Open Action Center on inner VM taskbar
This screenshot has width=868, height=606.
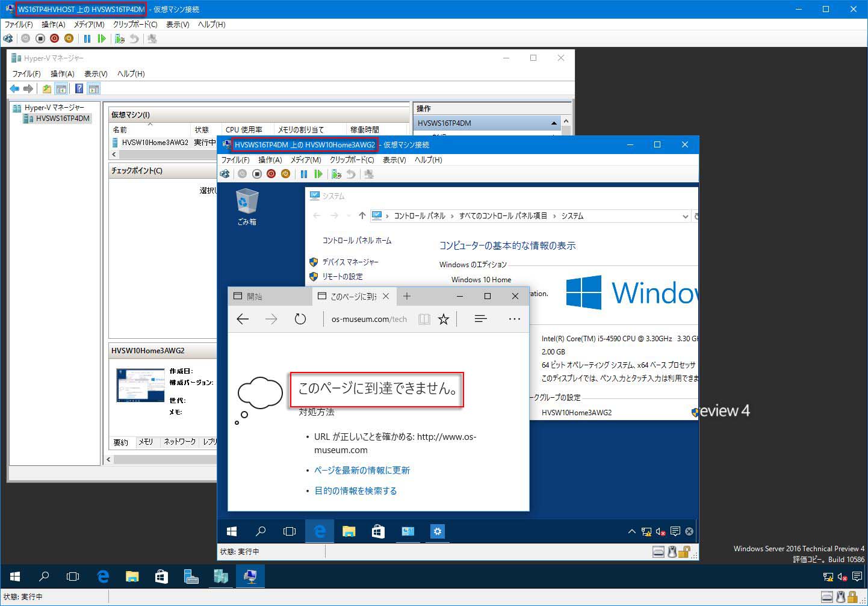coord(675,531)
